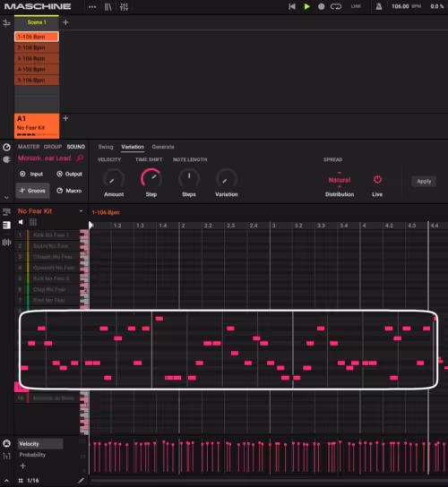Open the channel properties dial icon
This screenshot has width=448, height=487.
(6, 147)
